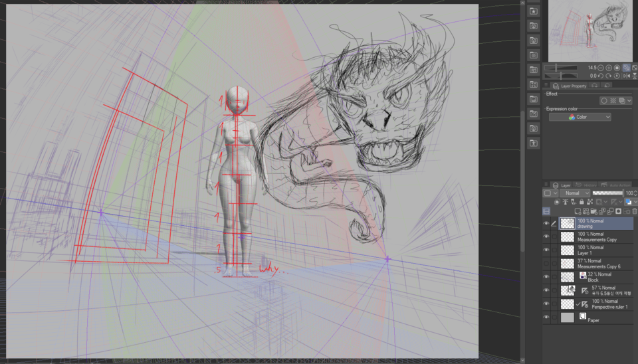Hide the Block layer
The width and height of the screenshot is (638, 364).
pyautogui.click(x=546, y=277)
